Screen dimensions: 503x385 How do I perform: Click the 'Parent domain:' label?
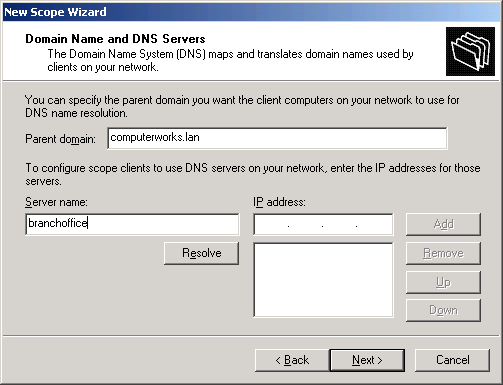coord(60,139)
